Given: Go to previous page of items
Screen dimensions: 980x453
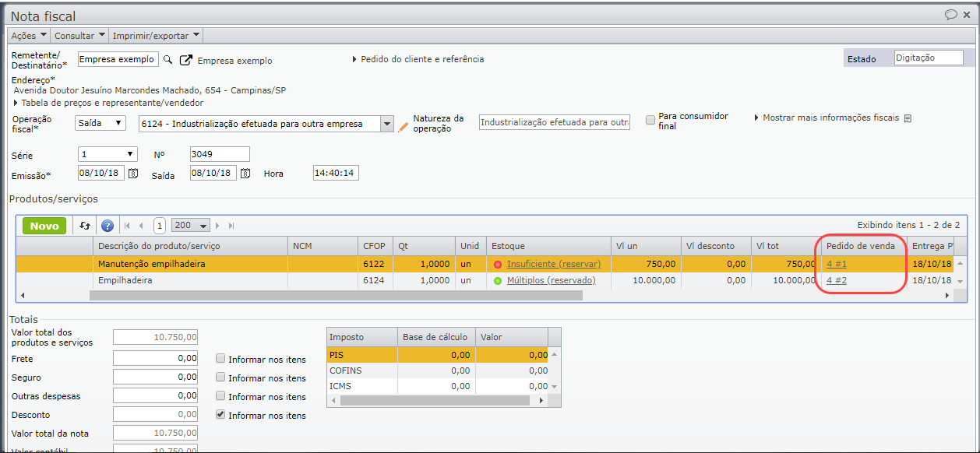Looking at the screenshot, I should pos(141,226).
